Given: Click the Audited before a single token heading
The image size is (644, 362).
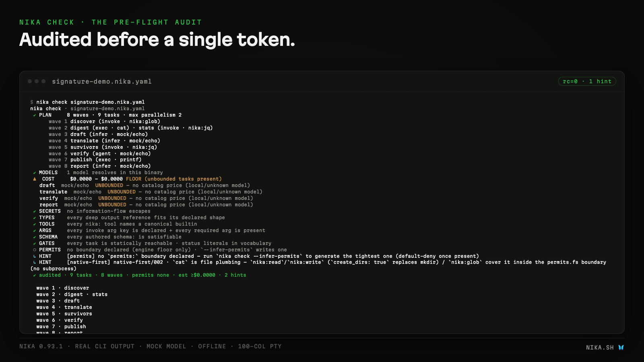Looking at the screenshot, I should point(157,39).
